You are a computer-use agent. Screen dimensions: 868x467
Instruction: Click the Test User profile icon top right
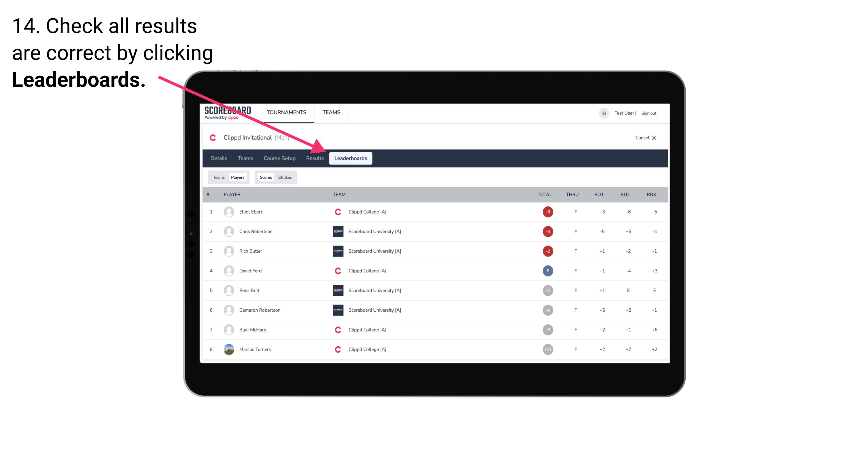604,113
